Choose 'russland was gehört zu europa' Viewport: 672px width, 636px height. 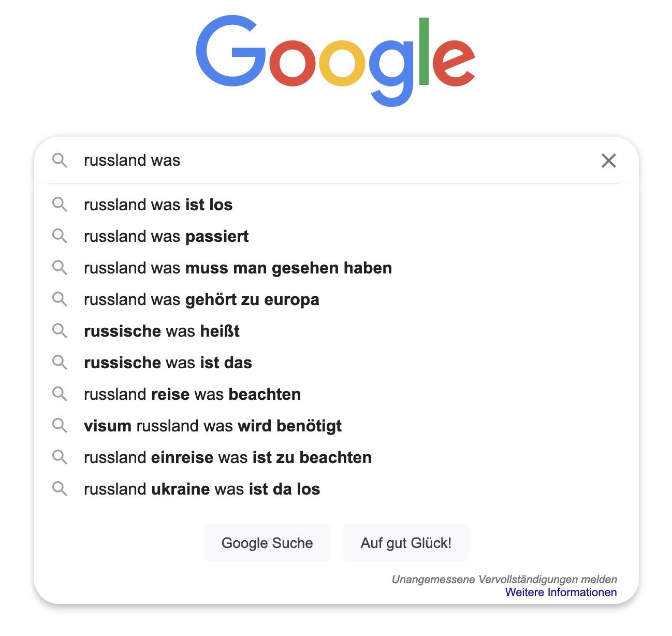[201, 299]
